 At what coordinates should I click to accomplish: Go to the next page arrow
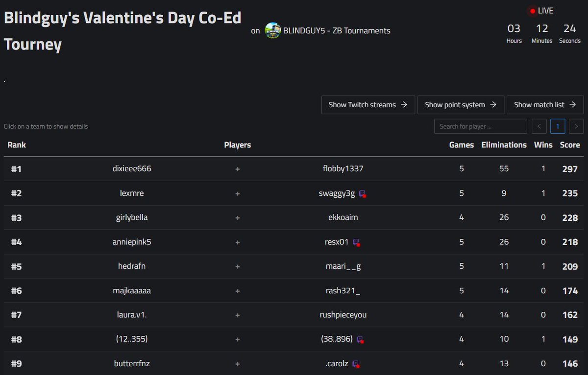coord(576,126)
